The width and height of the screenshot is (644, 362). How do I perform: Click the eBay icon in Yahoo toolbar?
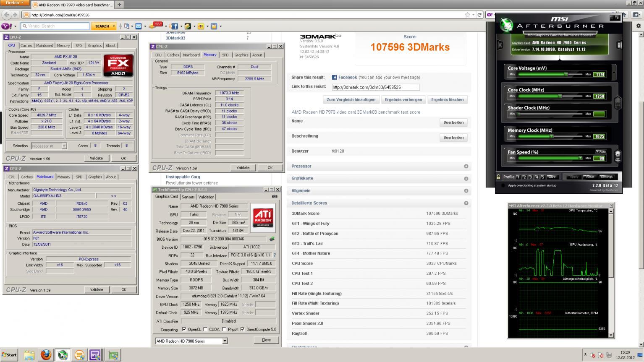(x=201, y=26)
